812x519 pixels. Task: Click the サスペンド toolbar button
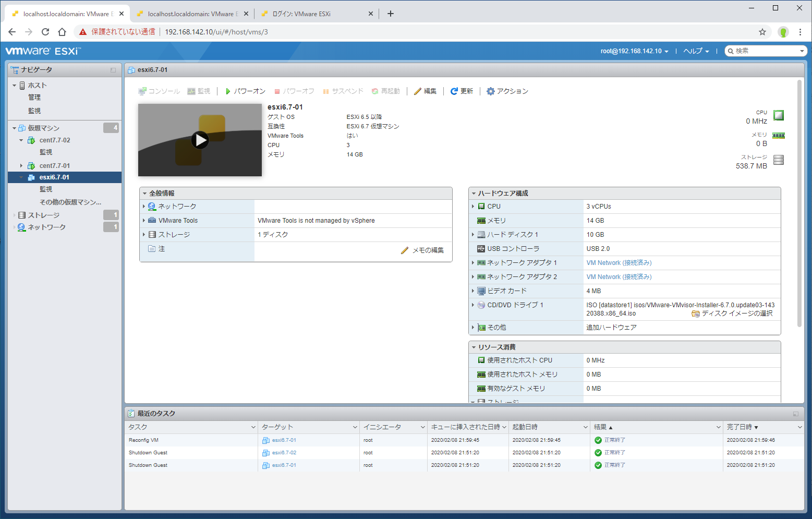coord(343,91)
